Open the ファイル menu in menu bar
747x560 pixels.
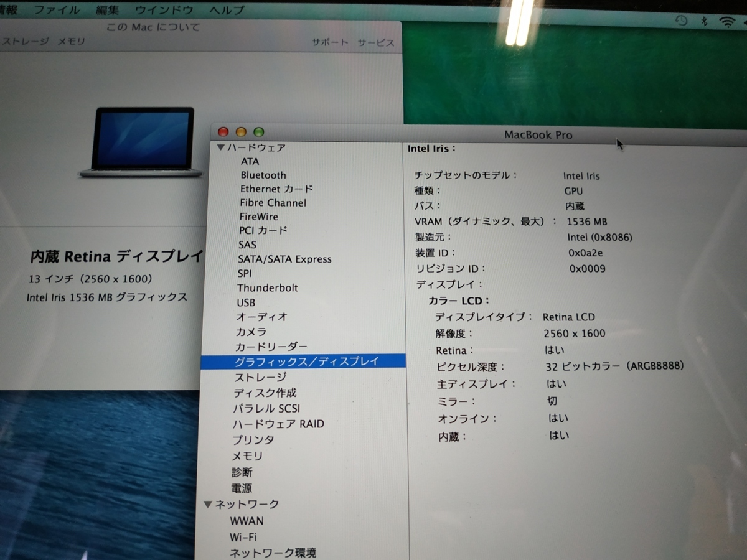(x=57, y=10)
